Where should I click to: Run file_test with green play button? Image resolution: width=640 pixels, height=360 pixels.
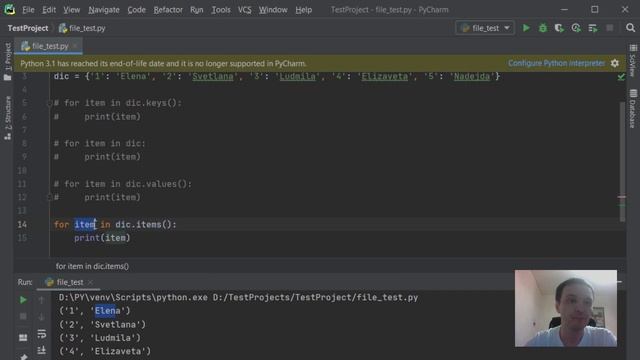pyautogui.click(x=526, y=28)
